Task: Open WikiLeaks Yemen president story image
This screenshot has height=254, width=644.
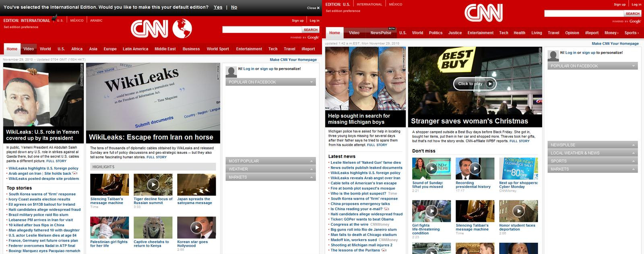Action: tap(43, 95)
